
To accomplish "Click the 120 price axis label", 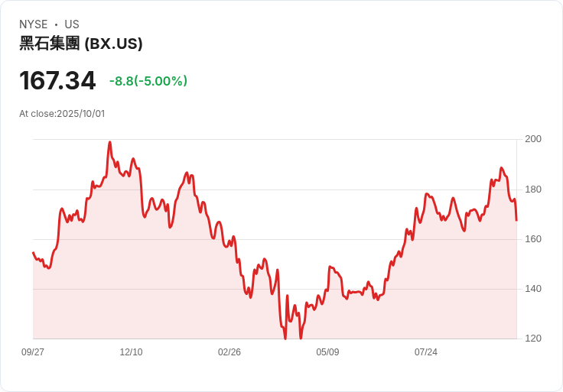I will [x=533, y=339].
